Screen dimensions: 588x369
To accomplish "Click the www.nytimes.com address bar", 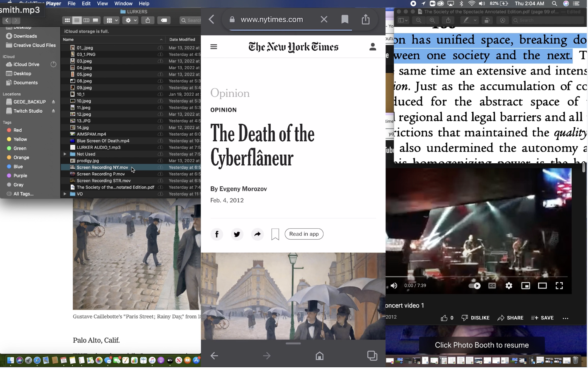I will point(272,20).
